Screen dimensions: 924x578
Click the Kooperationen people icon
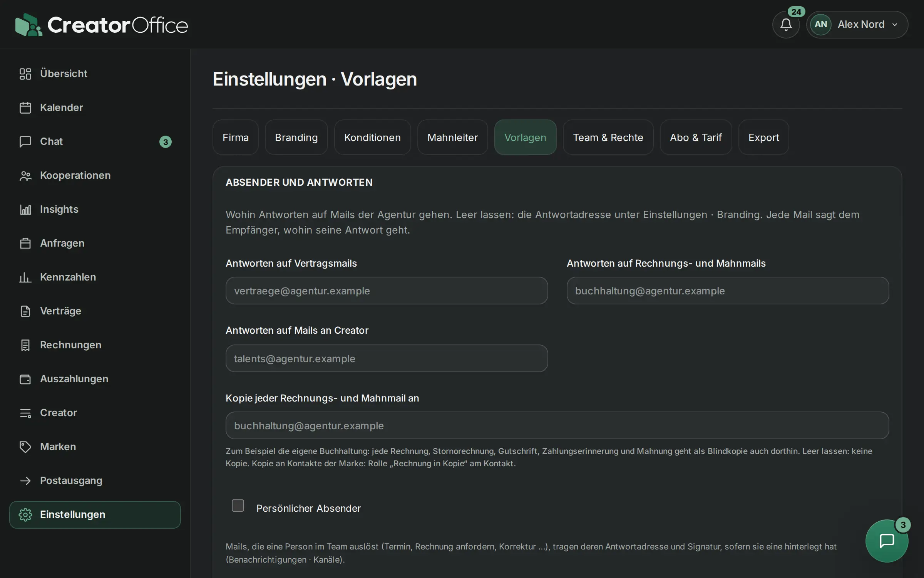click(25, 175)
